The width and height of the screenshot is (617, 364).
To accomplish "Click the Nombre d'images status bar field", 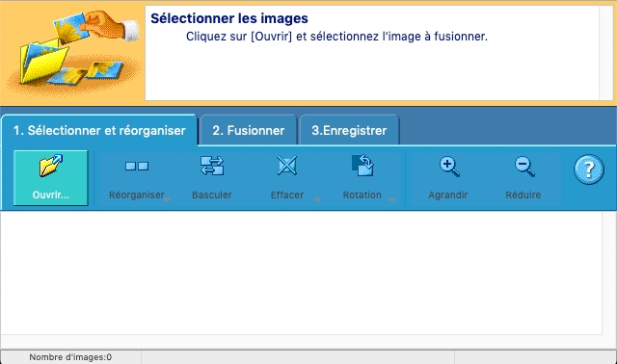I will click(x=70, y=357).
